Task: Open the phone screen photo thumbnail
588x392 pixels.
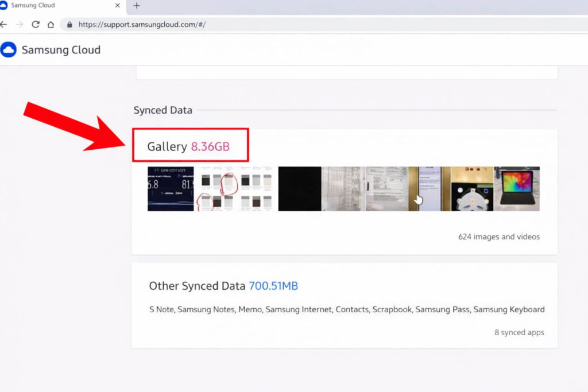Action: (429, 189)
